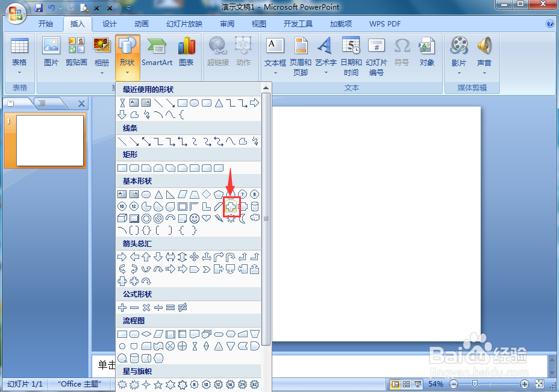Open the Shapes (形状) dropdown

click(127, 57)
